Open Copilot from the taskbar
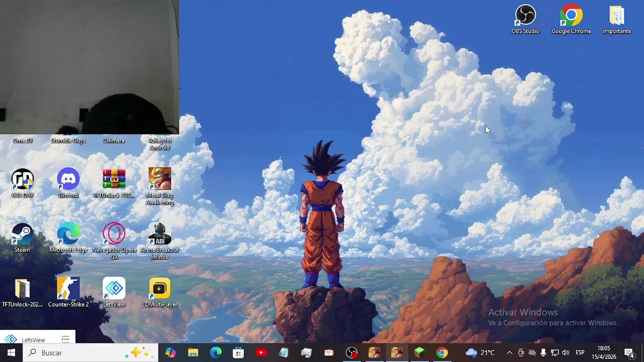Screen dimensions: 644x362 coord(171,353)
